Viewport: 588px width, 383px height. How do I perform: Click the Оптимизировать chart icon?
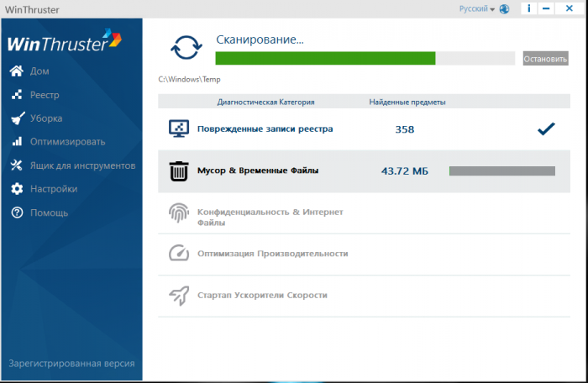[16, 142]
